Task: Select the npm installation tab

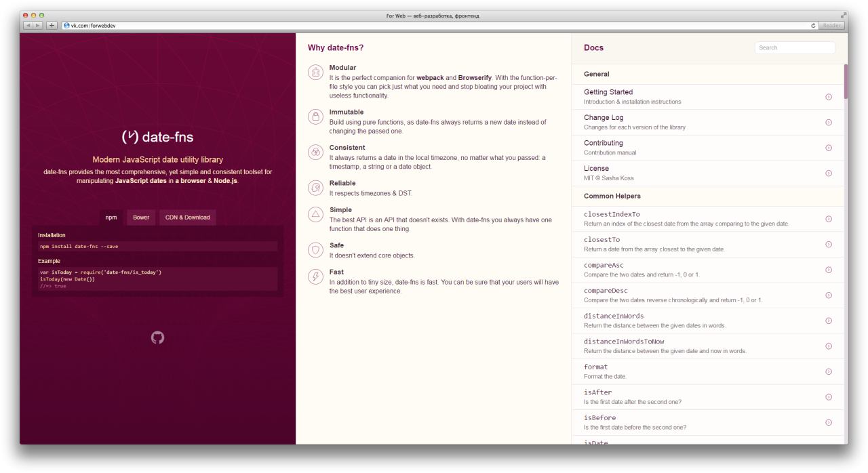Action: (x=111, y=218)
